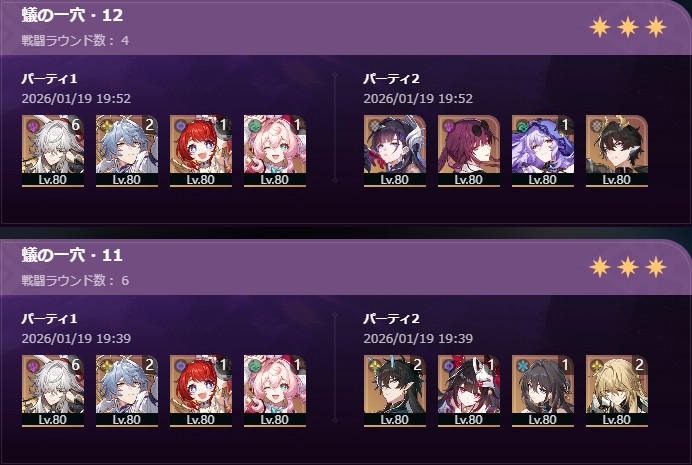Click element icon on stage 12 white-haired portrait
The width and height of the screenshot is (692, 465).
[34, 127]
